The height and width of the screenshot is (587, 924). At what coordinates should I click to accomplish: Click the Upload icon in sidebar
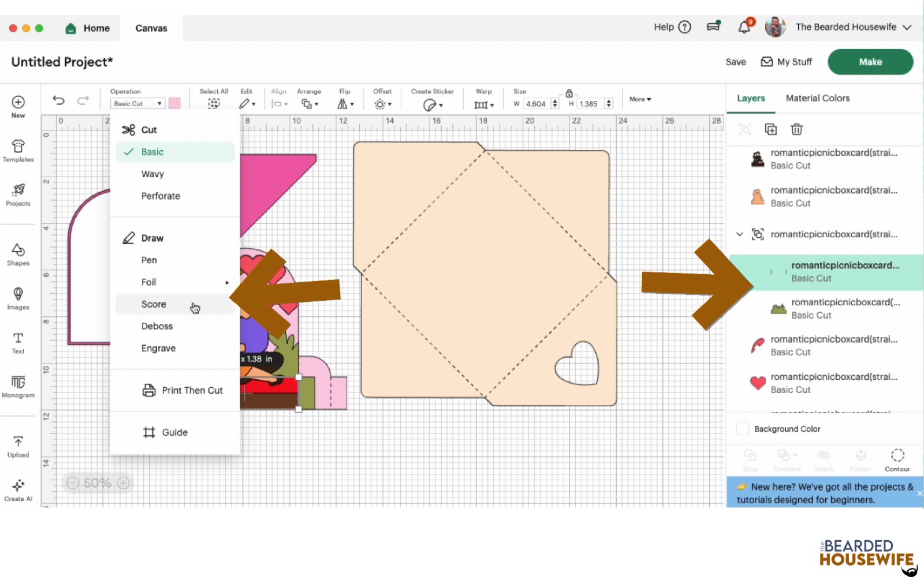click(x=18, y=446)
